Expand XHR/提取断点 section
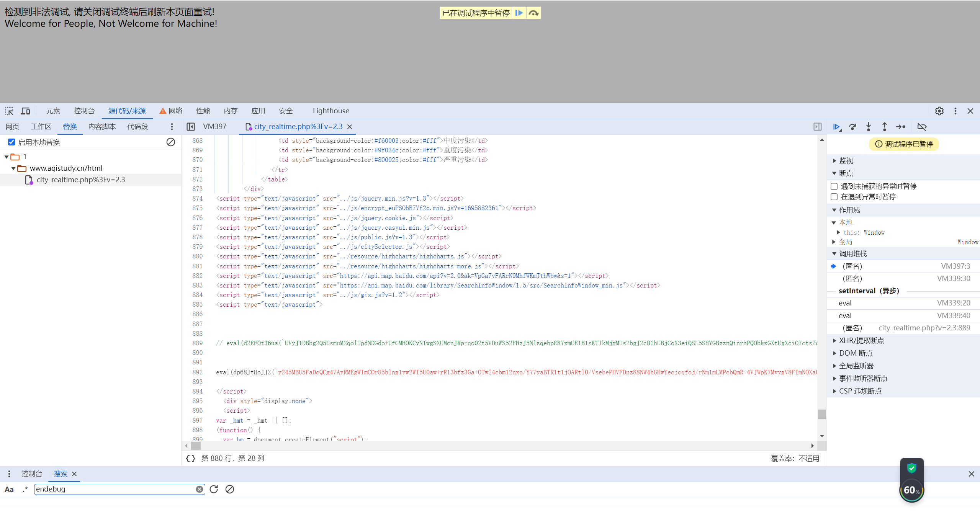 click(x=861, y=341)
